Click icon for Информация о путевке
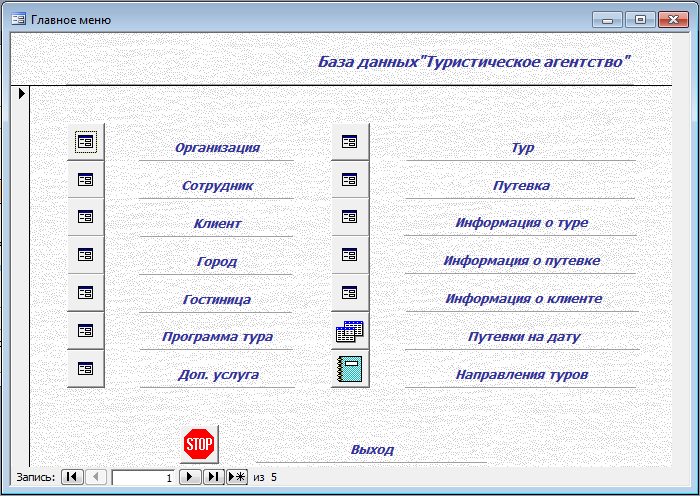This screenshot has width=700, height=496. click(350, 255)
